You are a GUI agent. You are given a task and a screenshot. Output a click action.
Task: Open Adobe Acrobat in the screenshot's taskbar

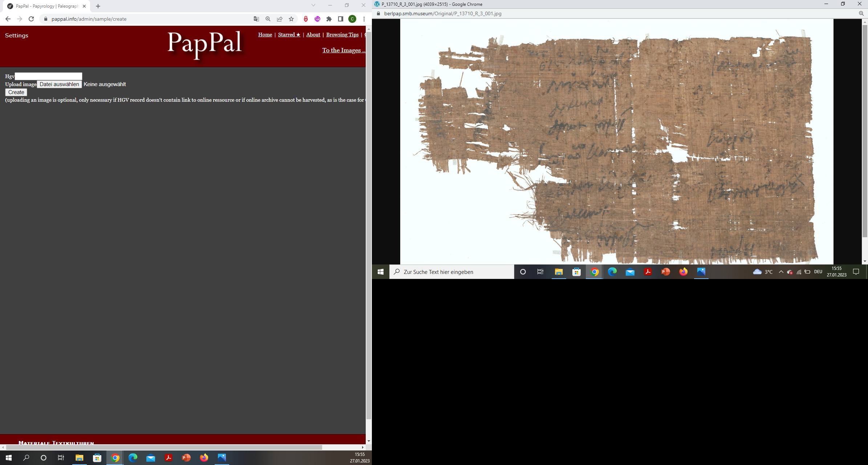tap(648, 272)
